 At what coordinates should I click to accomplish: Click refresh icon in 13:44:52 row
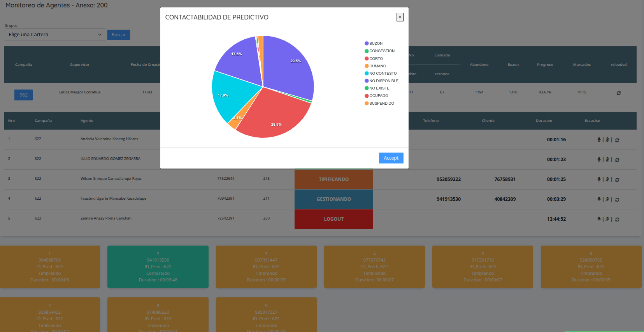(617, 220)
